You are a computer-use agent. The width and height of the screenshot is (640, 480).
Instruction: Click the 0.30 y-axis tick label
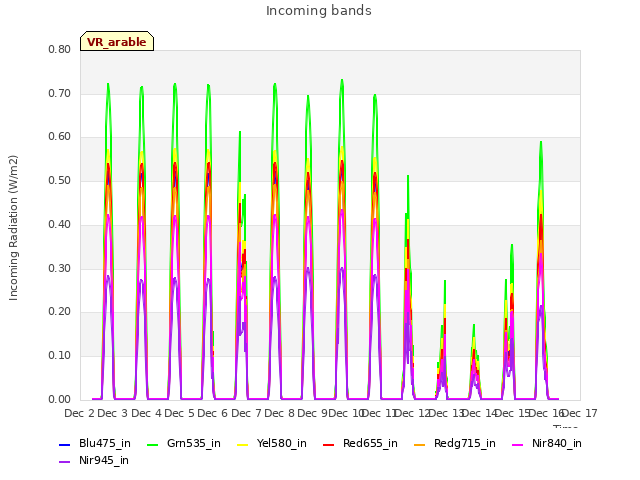(60, 269)
